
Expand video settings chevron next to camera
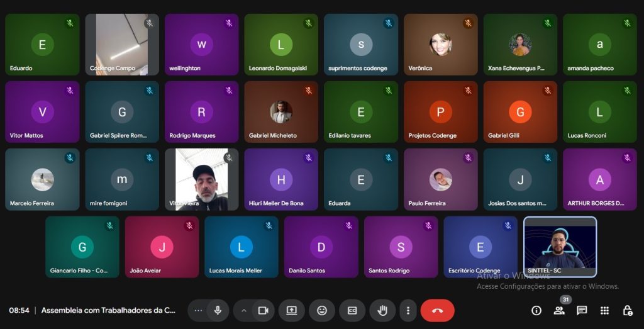click(x=244, y=310)
